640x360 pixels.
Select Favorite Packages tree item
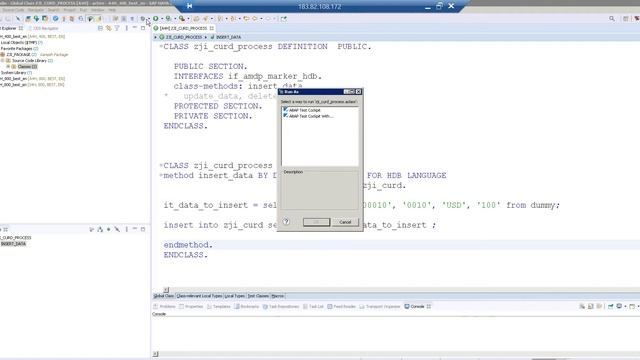pyautogui.click(x=19, y=49)
